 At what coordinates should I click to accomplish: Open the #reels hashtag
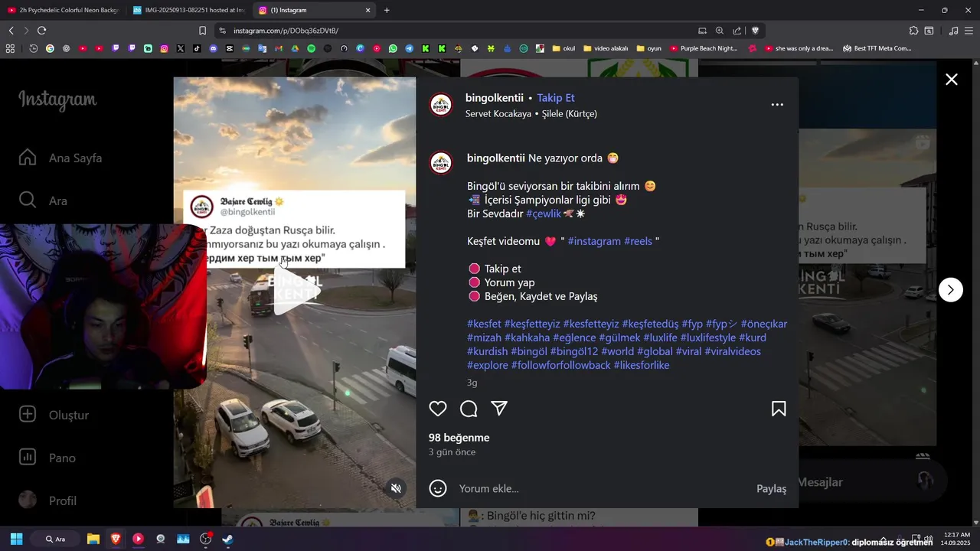[x=638, y=241]
